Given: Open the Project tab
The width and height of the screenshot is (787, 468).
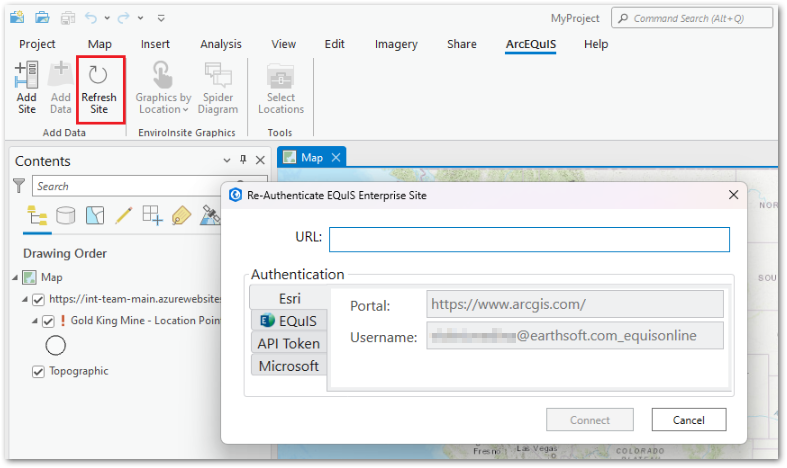Looking at the screenshot, I should [37, 44].
